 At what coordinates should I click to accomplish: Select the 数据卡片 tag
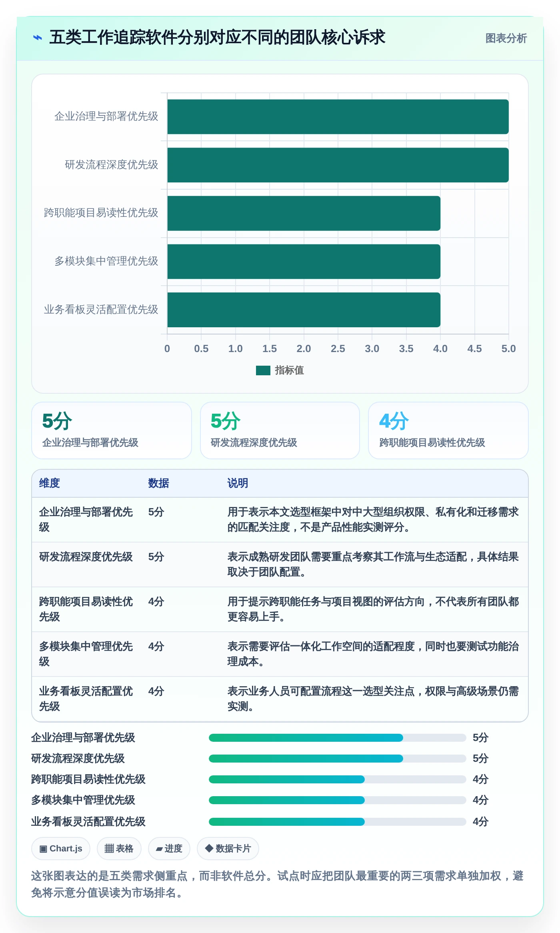228,849
